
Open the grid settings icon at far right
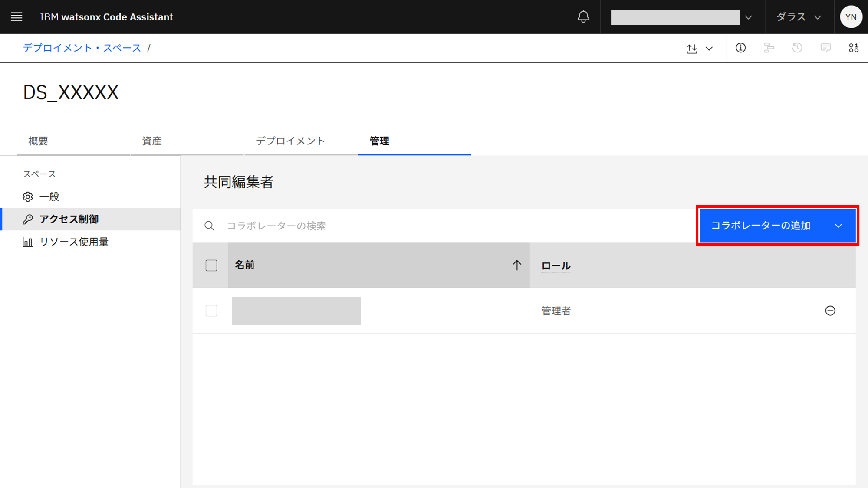coord(853,48)
